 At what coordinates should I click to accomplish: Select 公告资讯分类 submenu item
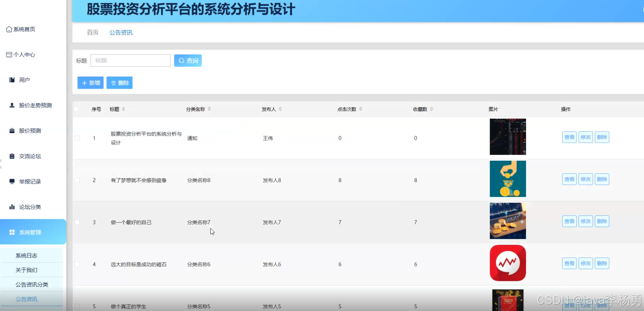[32, 284]
